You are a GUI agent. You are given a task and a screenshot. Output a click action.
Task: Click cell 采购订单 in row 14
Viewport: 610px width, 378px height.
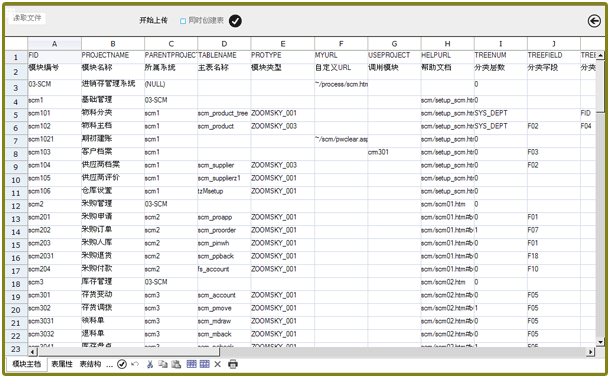tap(113, 231)
